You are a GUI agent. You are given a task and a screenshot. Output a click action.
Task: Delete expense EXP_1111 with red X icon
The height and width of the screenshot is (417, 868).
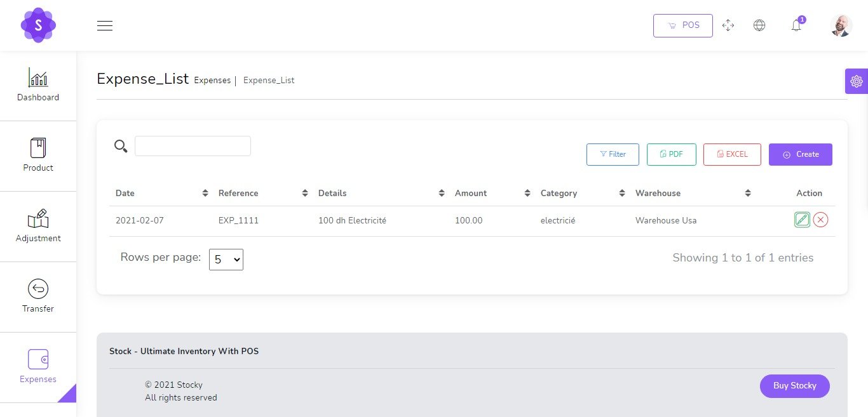[x=820, y=220]
